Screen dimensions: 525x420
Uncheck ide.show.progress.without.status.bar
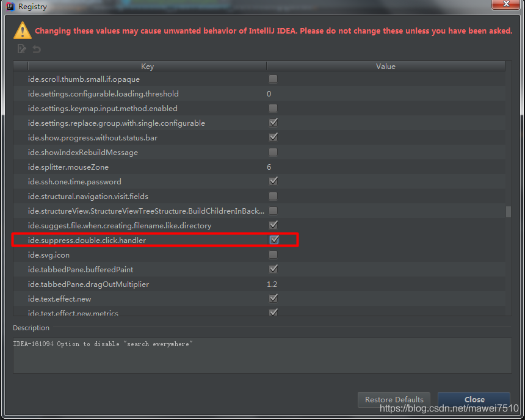(x=273, y=137)
